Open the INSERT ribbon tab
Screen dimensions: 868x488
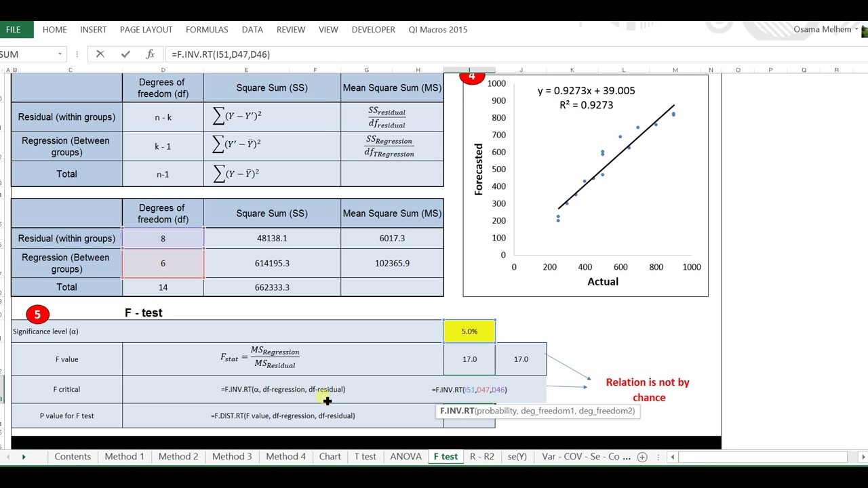[x=93, y=30]
